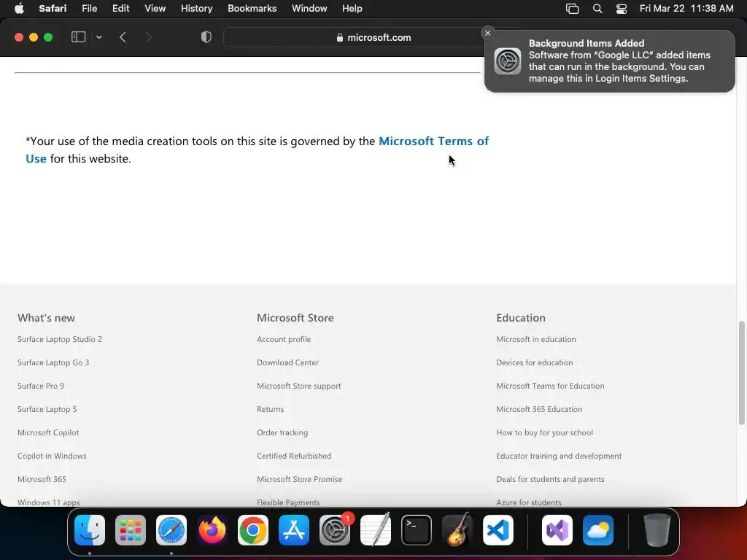747x560 pixels.
Task: Go back to previous page
Action: pos(123,37)
